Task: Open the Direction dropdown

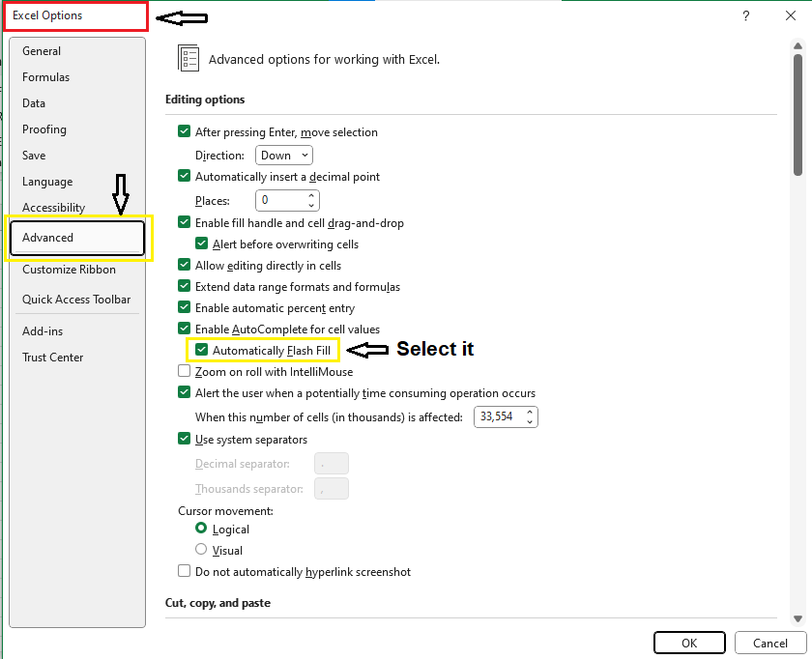Action: coord(284,156)
